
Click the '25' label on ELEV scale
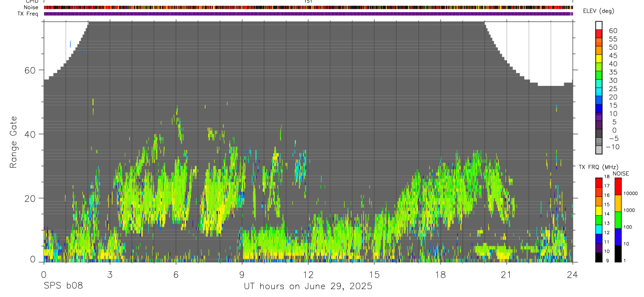[613, 89]
